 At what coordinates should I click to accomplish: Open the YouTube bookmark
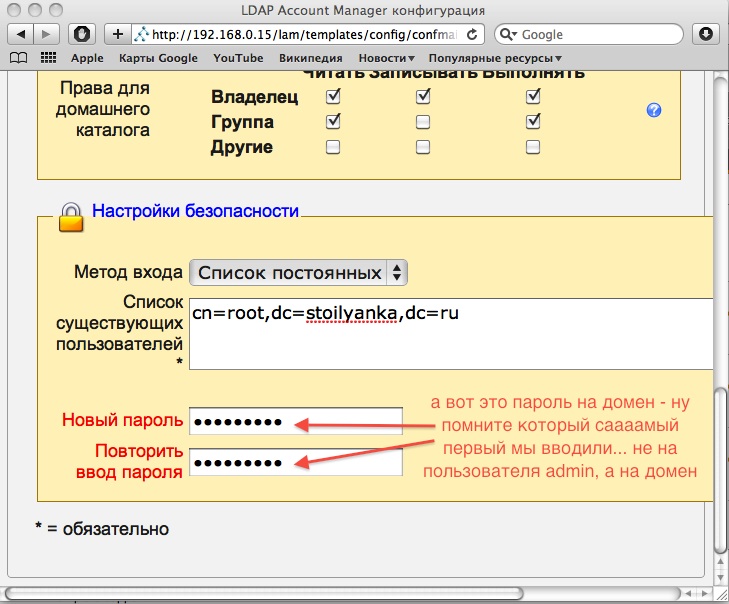coord(238,58)
